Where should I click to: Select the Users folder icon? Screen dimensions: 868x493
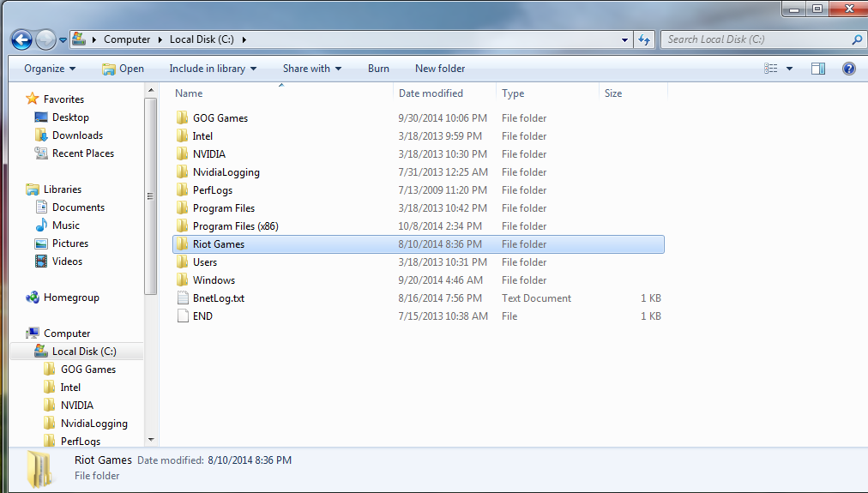point(182,262)
